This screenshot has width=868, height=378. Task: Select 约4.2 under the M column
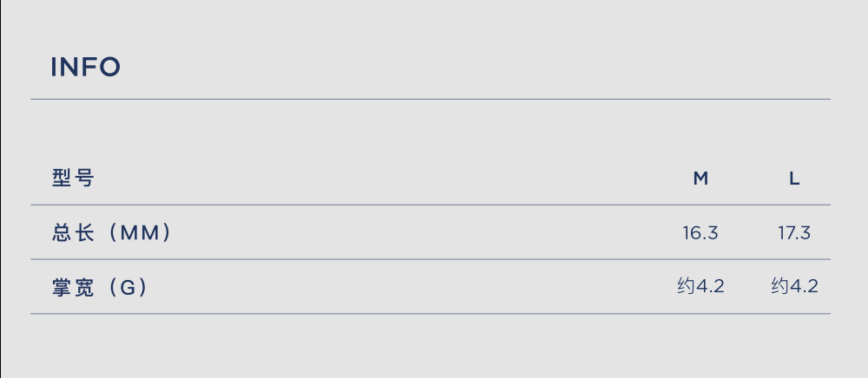(x=700, y=286)
